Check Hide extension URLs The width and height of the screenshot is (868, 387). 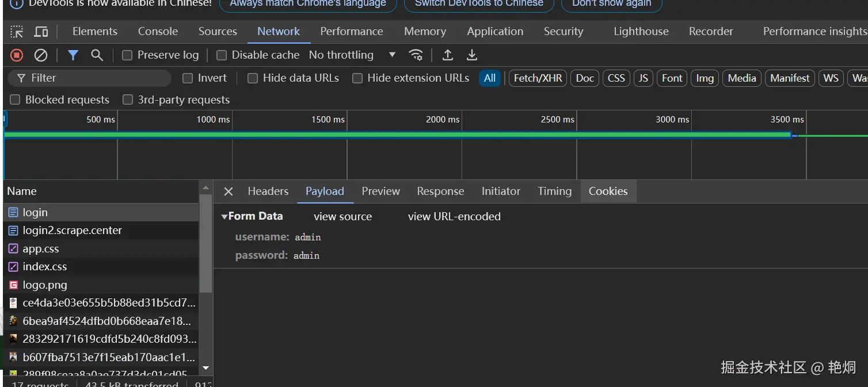(x=357, y=78)
